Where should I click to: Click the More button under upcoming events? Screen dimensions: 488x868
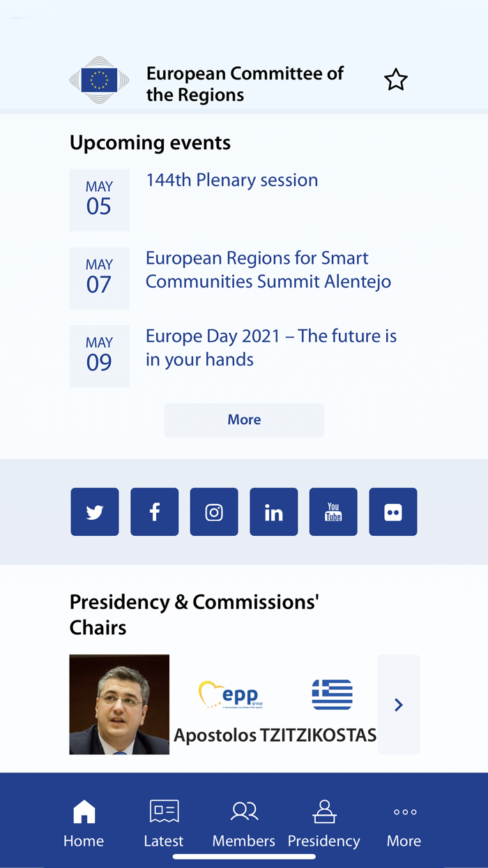[244, 420]
